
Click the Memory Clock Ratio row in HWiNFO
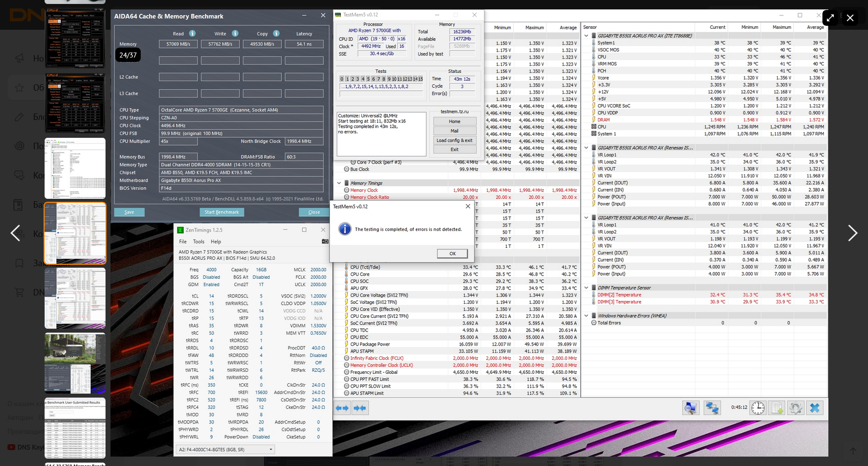456,197
